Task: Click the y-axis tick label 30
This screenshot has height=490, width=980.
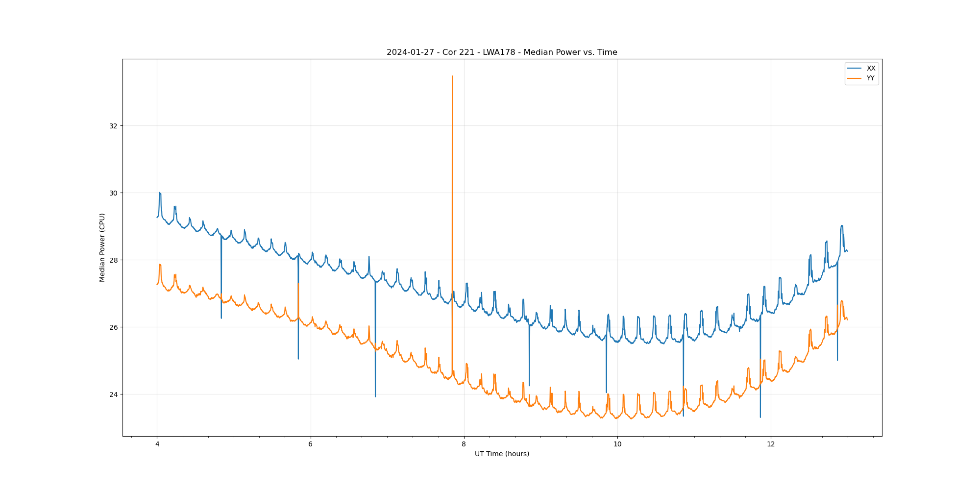Action: pyautogui.click(x=114, y=193)
